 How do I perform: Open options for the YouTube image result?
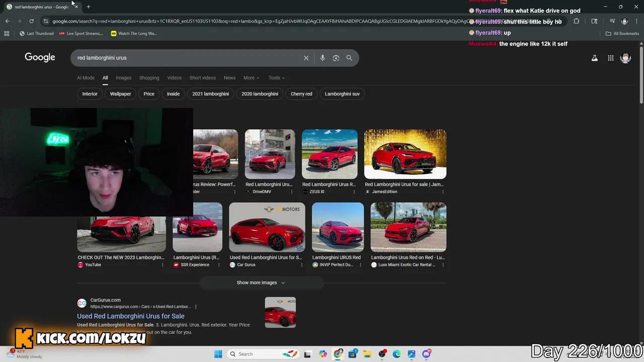[163, 265]
